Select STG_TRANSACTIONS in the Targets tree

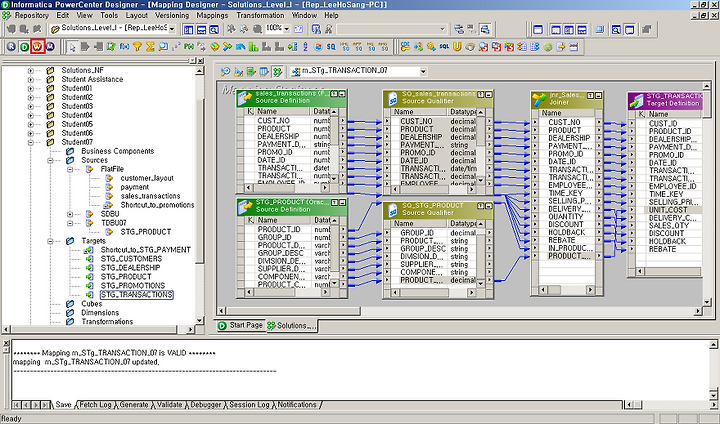click(x=137, y=295)
